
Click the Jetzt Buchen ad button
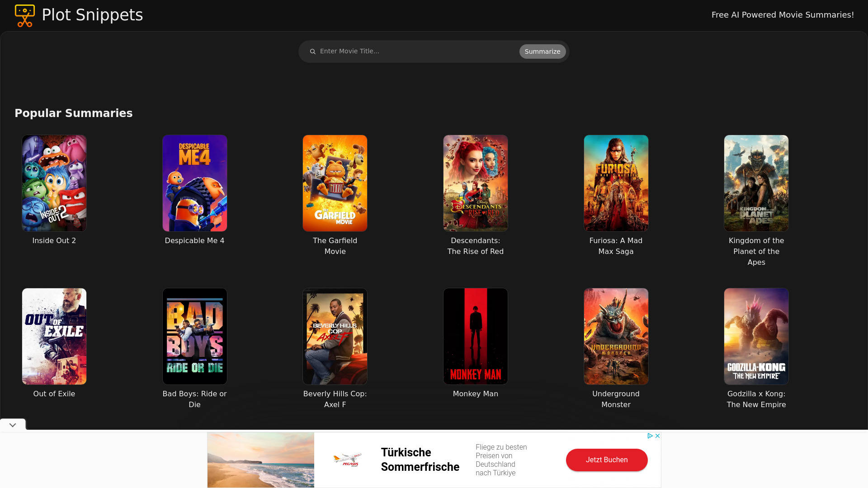pyautogui.click(x=606, y=460)
